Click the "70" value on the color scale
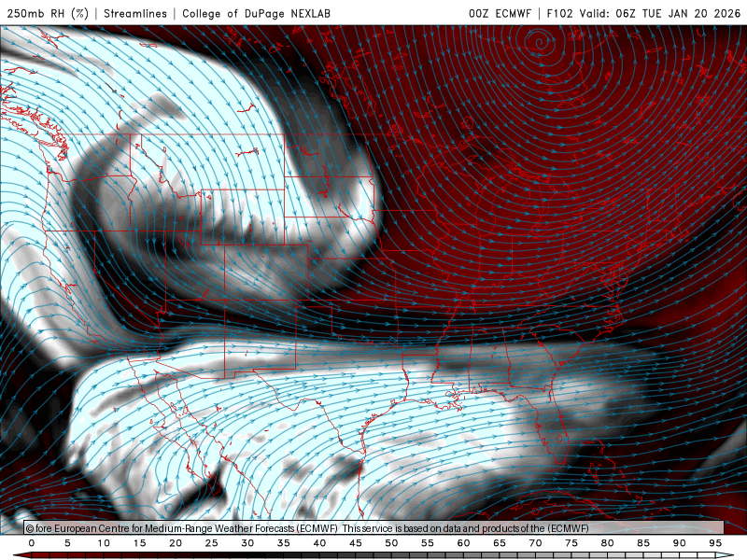 tap(535, 543)
